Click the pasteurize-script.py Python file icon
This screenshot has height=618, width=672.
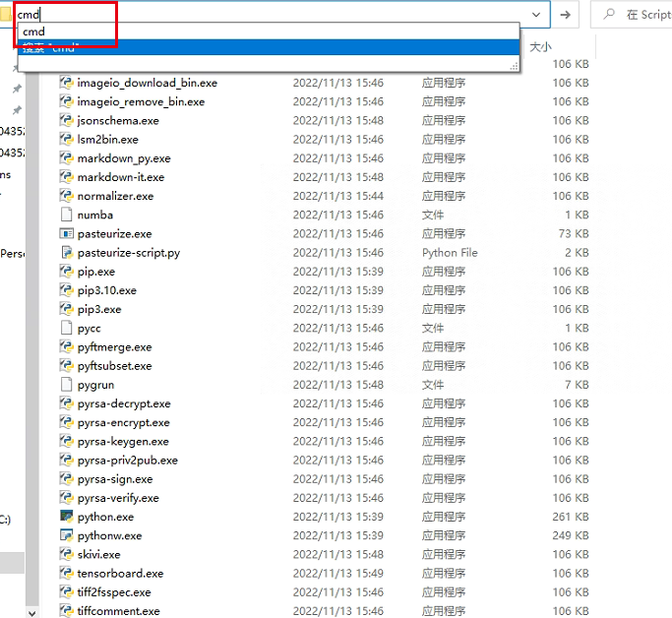(x=67, y=253)
